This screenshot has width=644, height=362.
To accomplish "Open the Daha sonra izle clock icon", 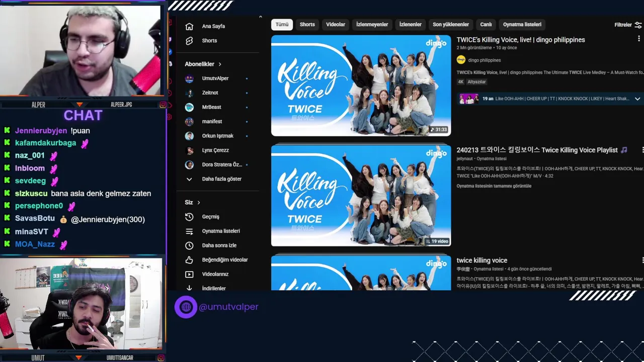I will [189, 245].
